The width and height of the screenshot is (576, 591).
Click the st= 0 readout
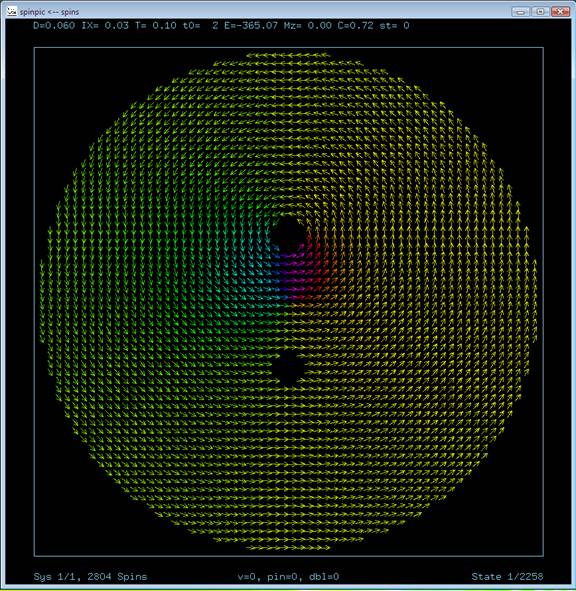394,26
